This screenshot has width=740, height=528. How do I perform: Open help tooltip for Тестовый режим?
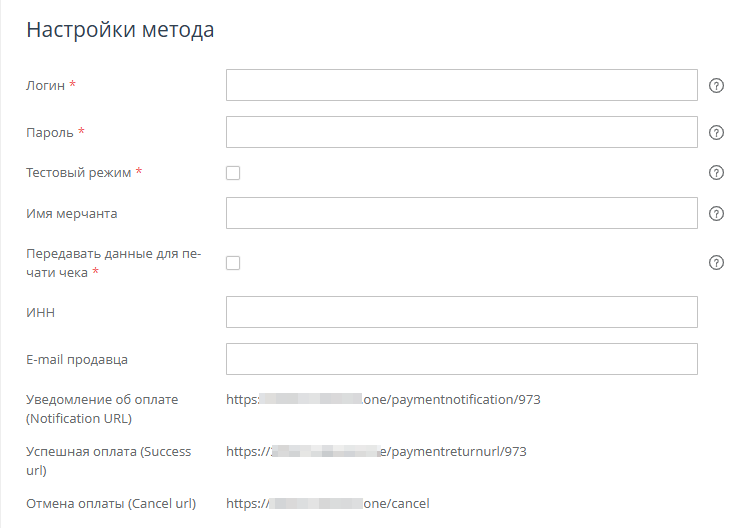716,173
